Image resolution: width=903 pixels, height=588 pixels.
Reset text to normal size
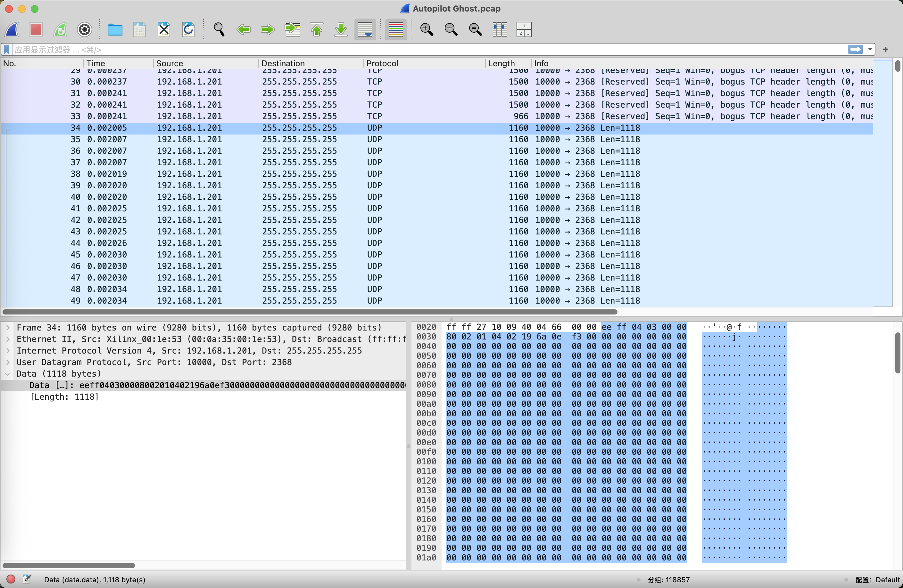[475, 29]
